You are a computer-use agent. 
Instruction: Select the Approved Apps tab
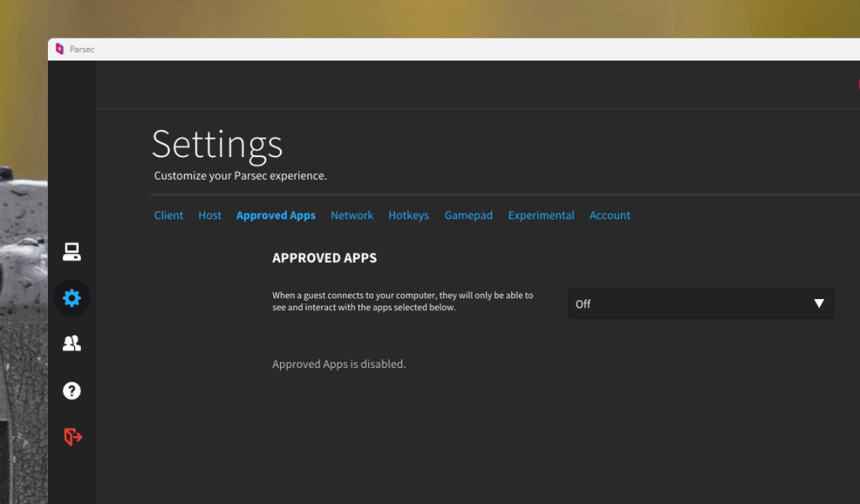[276, 215]
